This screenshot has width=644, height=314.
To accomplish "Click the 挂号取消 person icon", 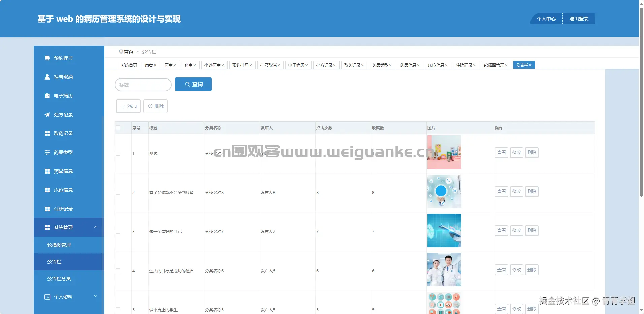I will coord(47,77).
